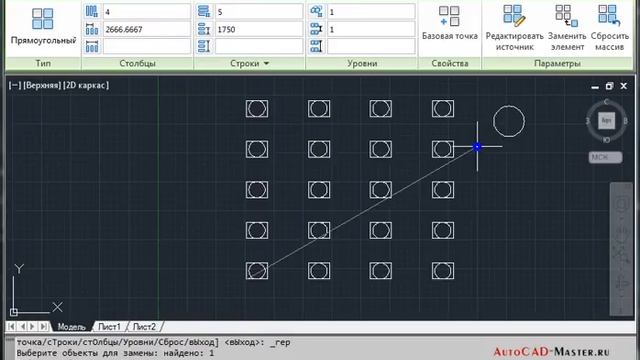This screenshot has width=640, height=360.
Task: Restore down the drawing viewport window
Action: pyautogui.click(x=609, y=86)
